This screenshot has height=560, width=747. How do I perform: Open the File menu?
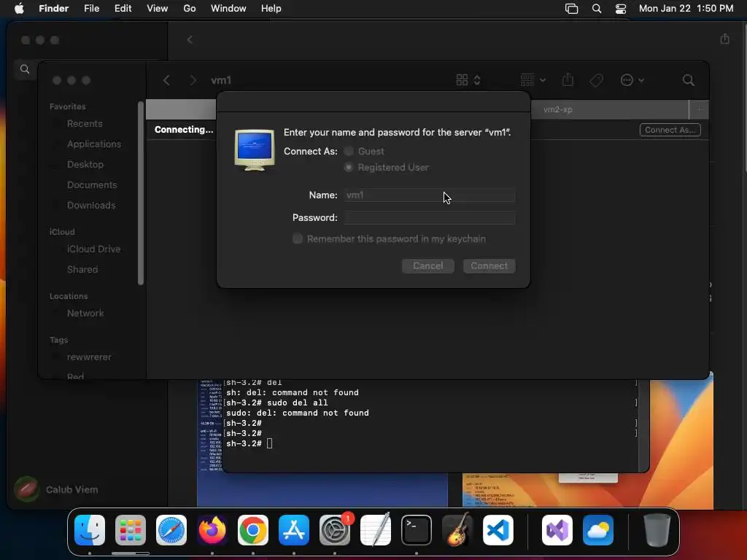pos(91,9)
